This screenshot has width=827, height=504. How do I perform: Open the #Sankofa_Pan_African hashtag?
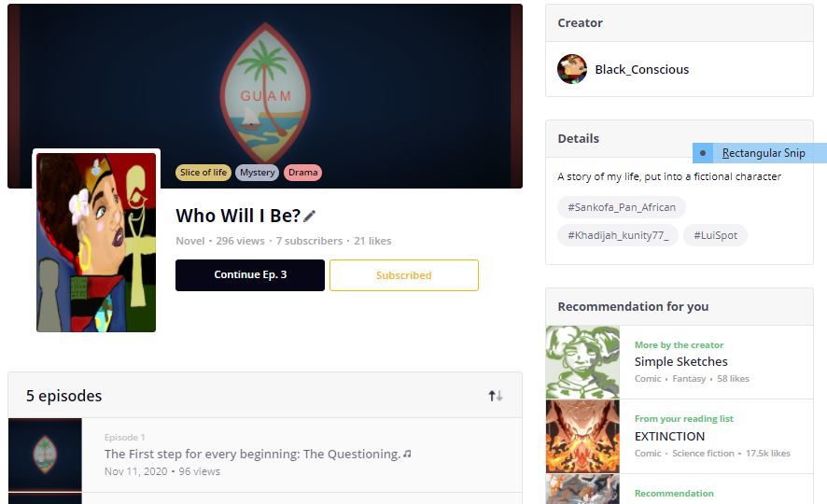(x=622, y=207)
